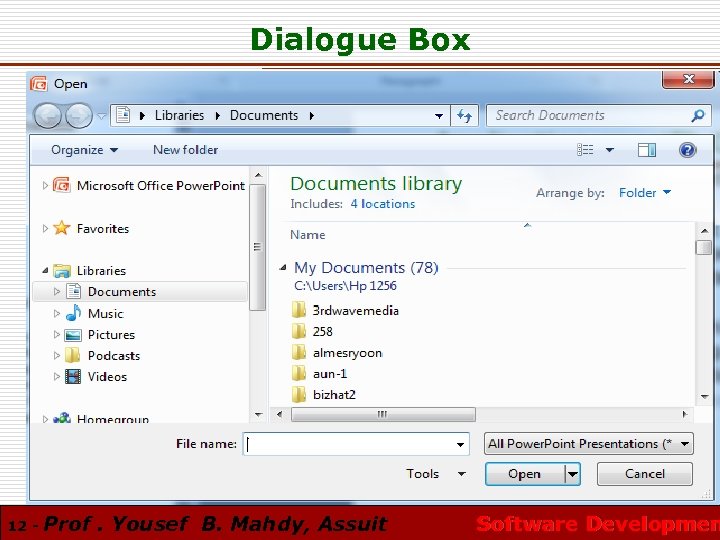
Task: Click the Videos filmstrip icon
Action: [x=73, y=377]
